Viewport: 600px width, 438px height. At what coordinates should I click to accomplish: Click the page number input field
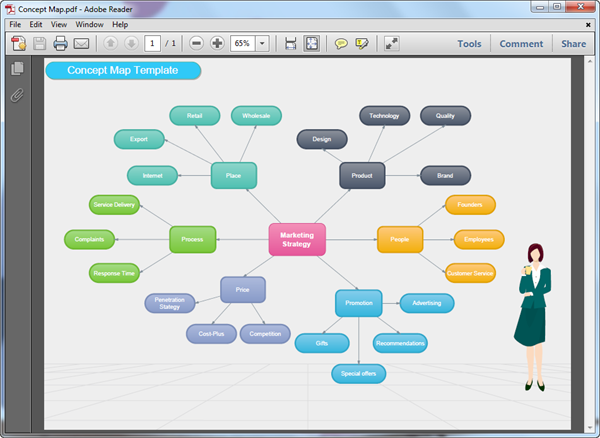(x=152, y=44)
